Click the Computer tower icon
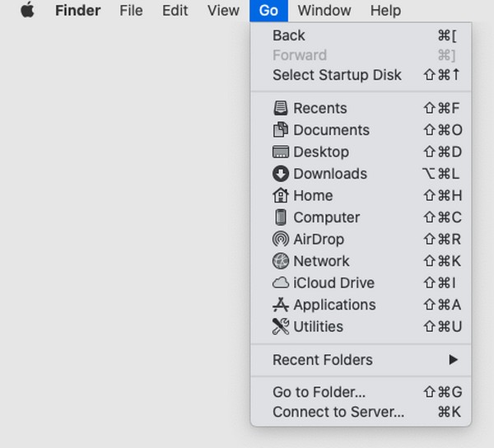The width and height of the screenshot is (494, 448). (x=281, y=217)
